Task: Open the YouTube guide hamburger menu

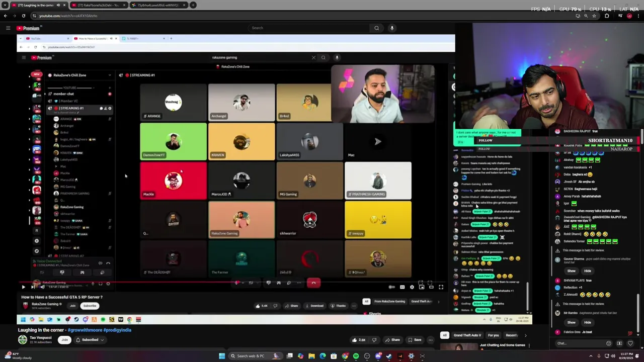Action: pyautogui.click(x=8, y=28)
